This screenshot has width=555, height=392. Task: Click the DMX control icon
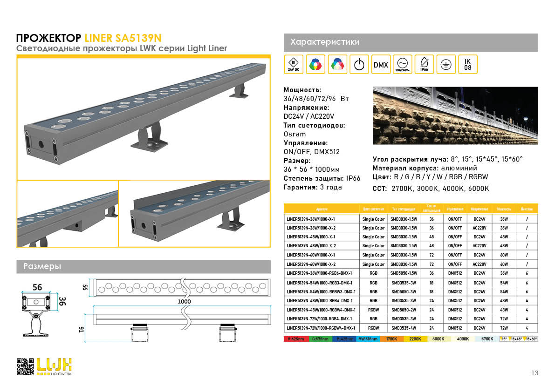(x=381, y=64)
